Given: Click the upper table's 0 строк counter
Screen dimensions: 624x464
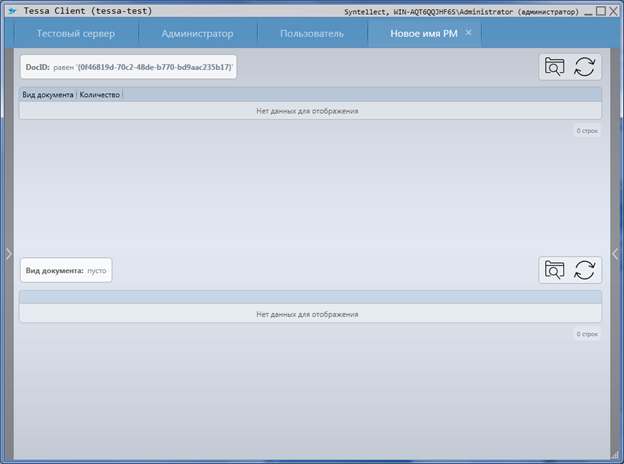Looking at the screenshot, I should click(x=586, y=131).
